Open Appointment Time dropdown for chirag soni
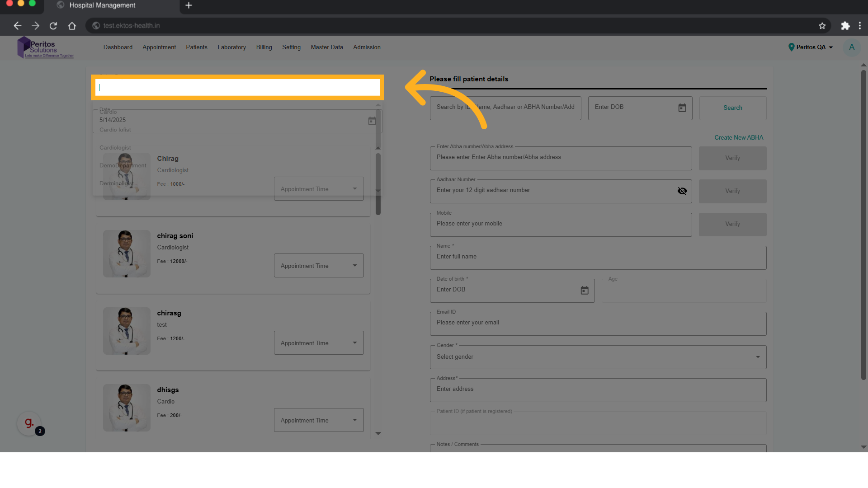This screenshot has width=868, height=488. tap(318, 266)
